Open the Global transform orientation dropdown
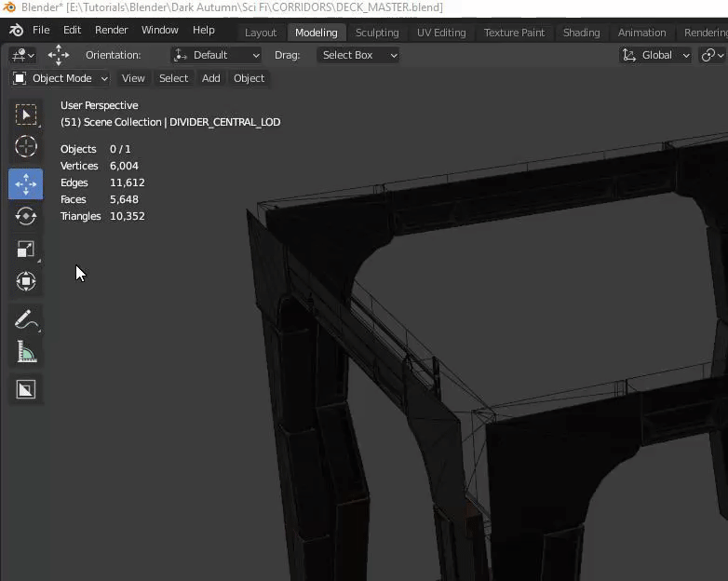 point(656,55)
